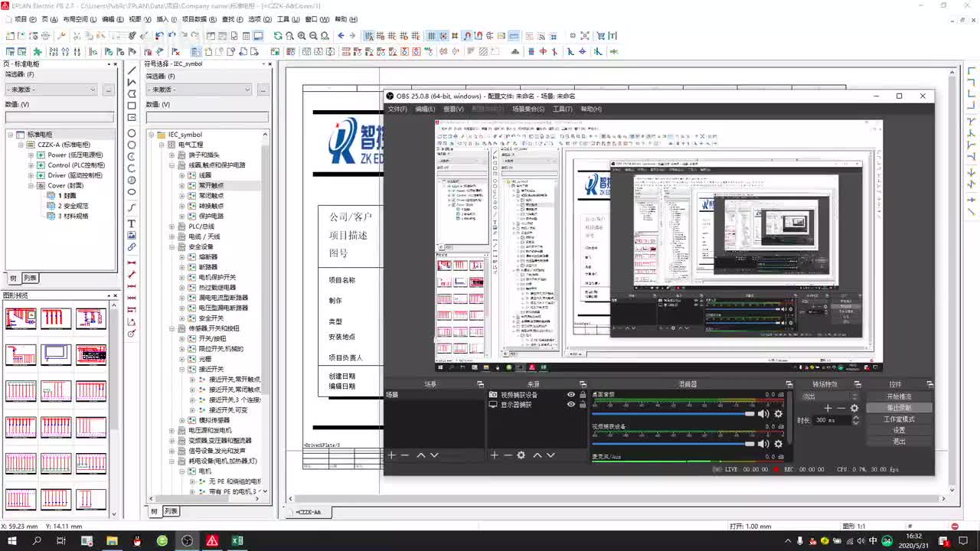
Task: Collapse the 安全设备 symbol category
Action: click(172, 246)
